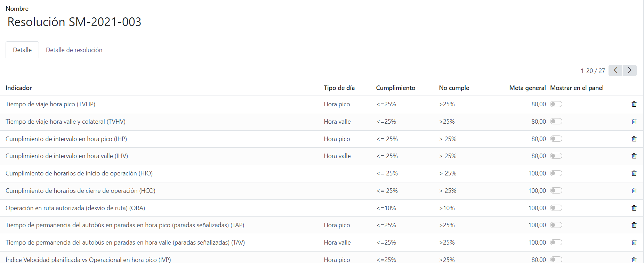Edit the Resolución SM-2021-003 name field
This screenshot has height=263, width=644.
pos(74,22)
